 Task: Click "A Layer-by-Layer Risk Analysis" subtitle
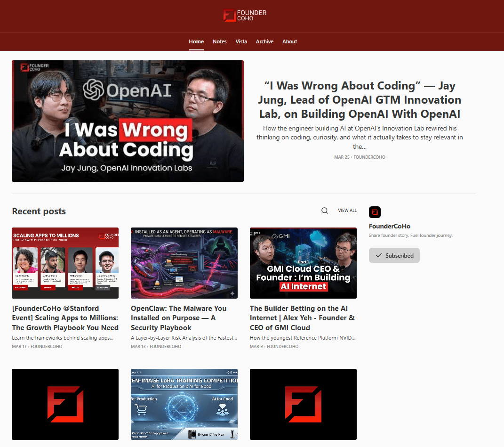[184, 338]
